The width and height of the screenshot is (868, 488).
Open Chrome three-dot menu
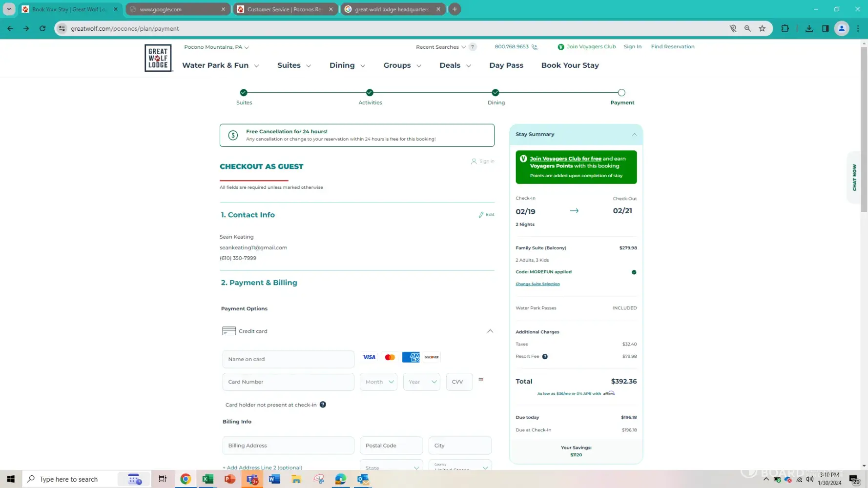[858, 29]
